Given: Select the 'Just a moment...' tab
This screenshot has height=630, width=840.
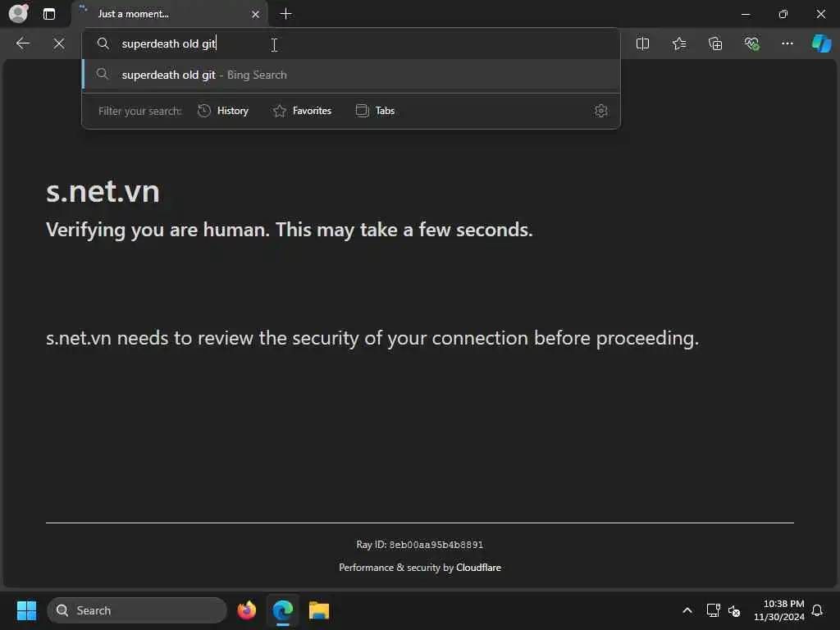Looking at the screenshot, I should pyautogui.click(x=169, y=14).
